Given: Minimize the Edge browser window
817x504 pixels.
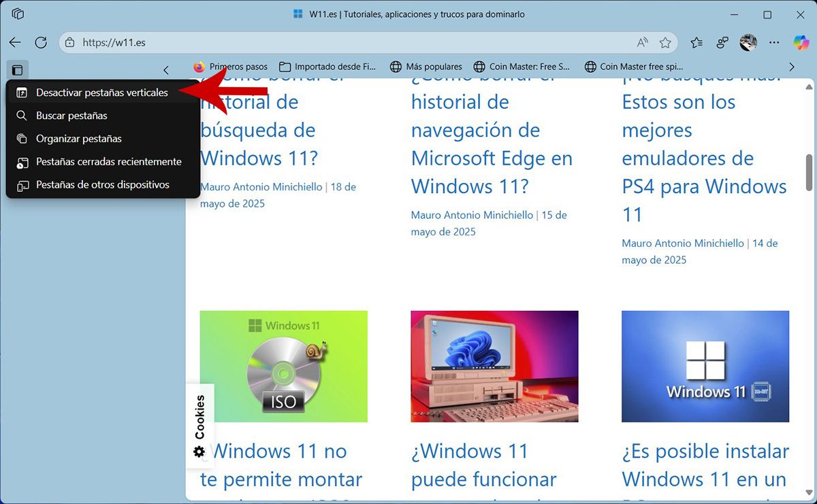Looking at the screenshot, I should [x=734, y=14].
